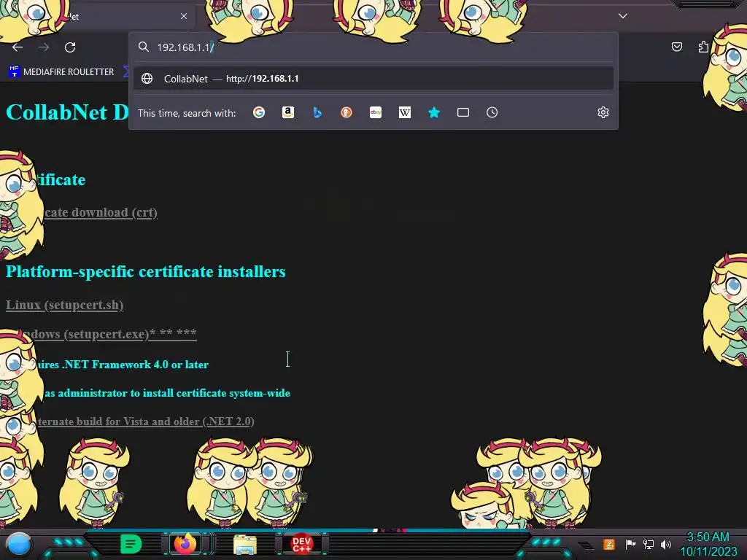Open the Extensions puzzle icon
Viewport: 747px width, 560px height.
click(703, 47)
